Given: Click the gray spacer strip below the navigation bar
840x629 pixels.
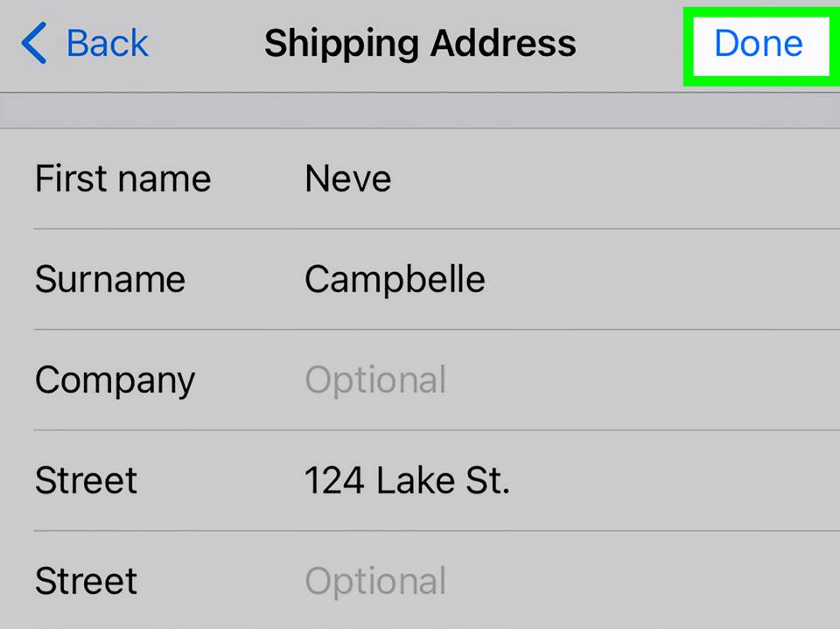Looking at the screenshot, I should pos(420,110).
